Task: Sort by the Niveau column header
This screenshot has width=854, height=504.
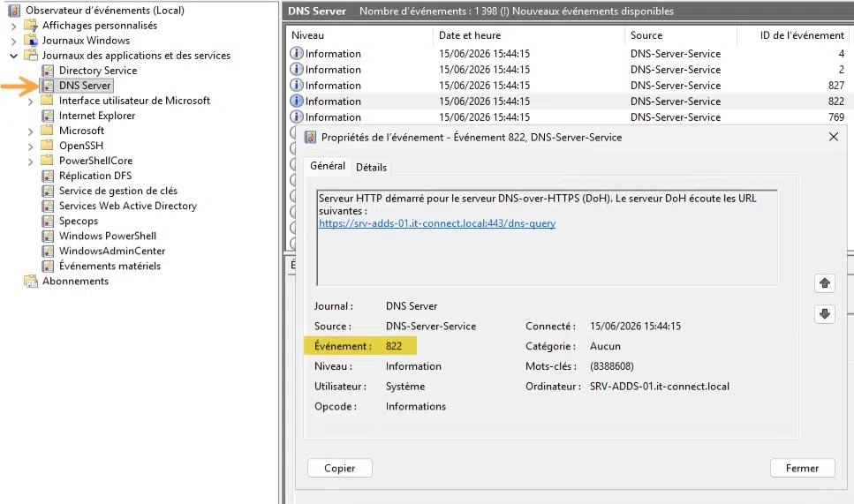Action: point(359,35)
